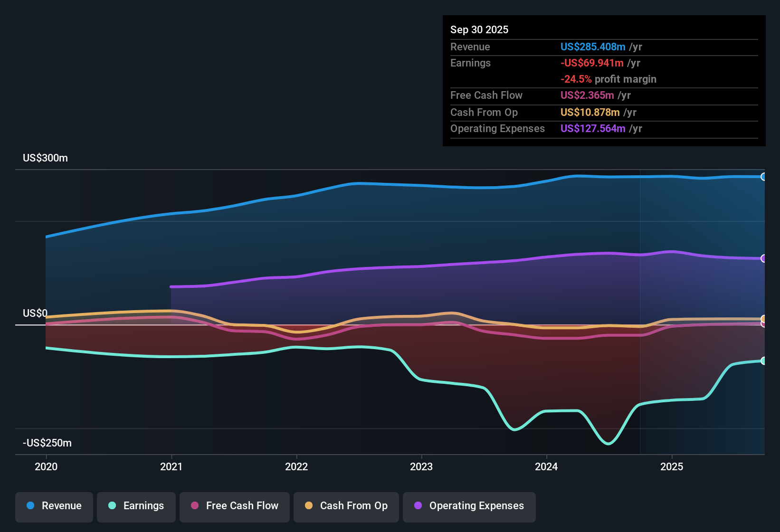780x532 pixels.
Task: Click the orange Cash From Op endpoint marker
Action: 763,319
